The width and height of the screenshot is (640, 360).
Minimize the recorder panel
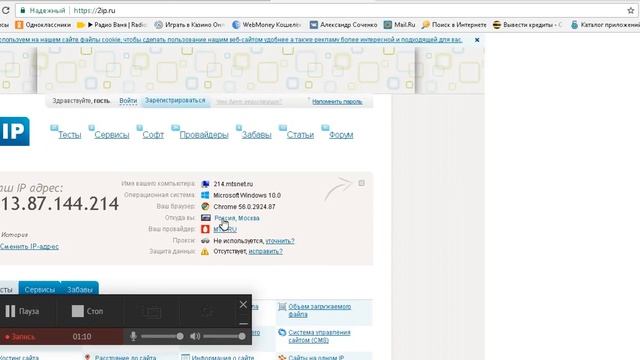point(243,324)
